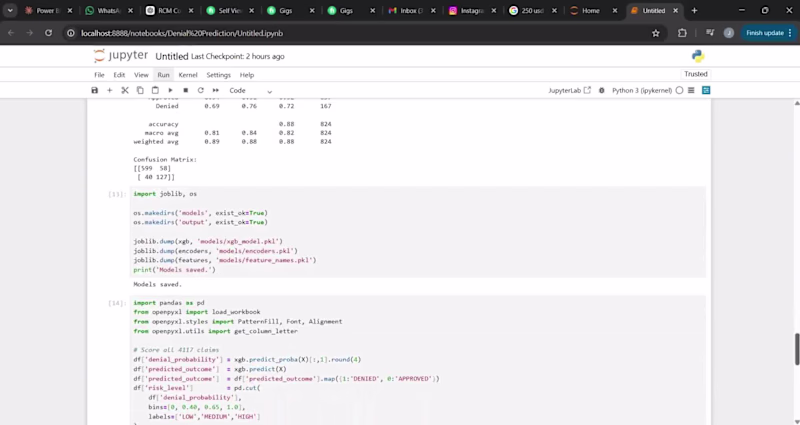Cut the selected cell with scissors icon

pyautogui.click(x=125, y=90)
